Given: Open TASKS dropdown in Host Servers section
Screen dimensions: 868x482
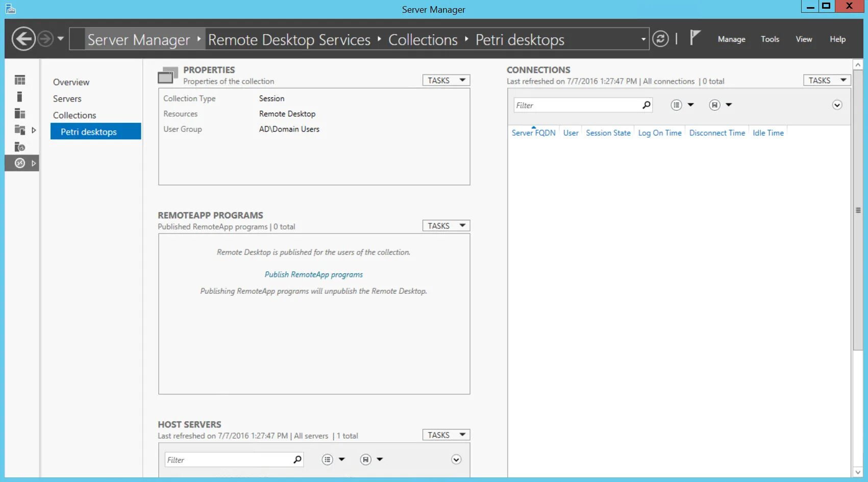Looking at the screenshot, I should click(x=446, y=435).
